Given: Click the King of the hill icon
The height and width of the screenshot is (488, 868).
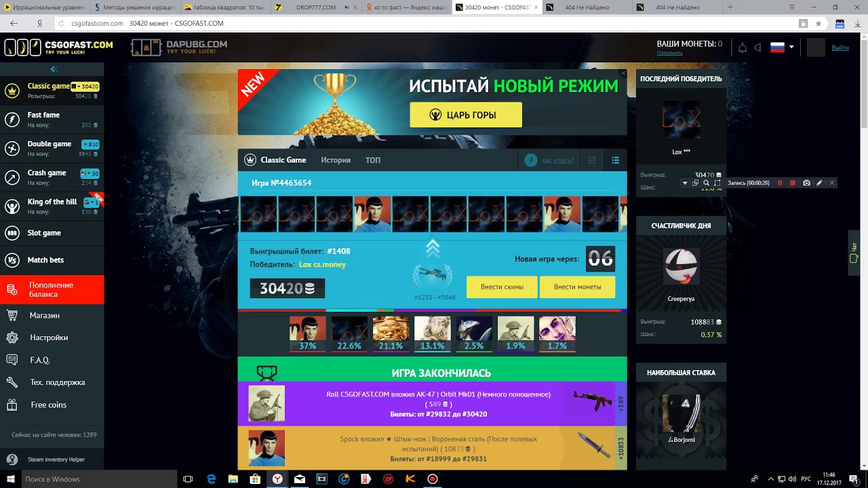Looking at the screenshot, I should [x=12, y=206].
